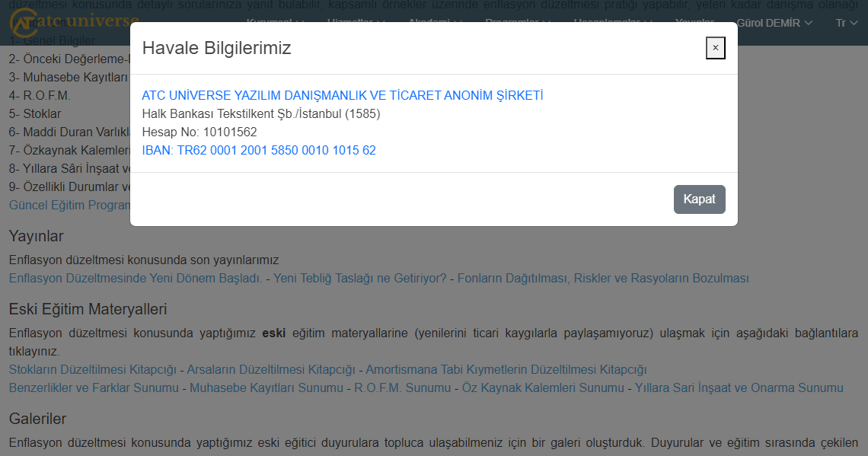Open Benzerlikler ve Farklar Sunumu link
The image size is (868, 456).
click(x=94, y=387)
